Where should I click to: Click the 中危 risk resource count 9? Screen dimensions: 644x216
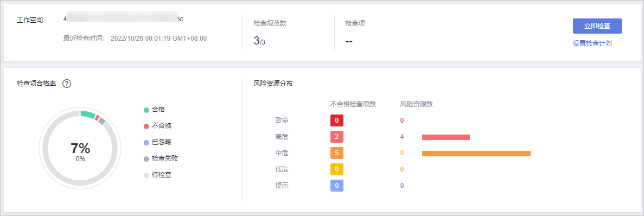point(401,153)
